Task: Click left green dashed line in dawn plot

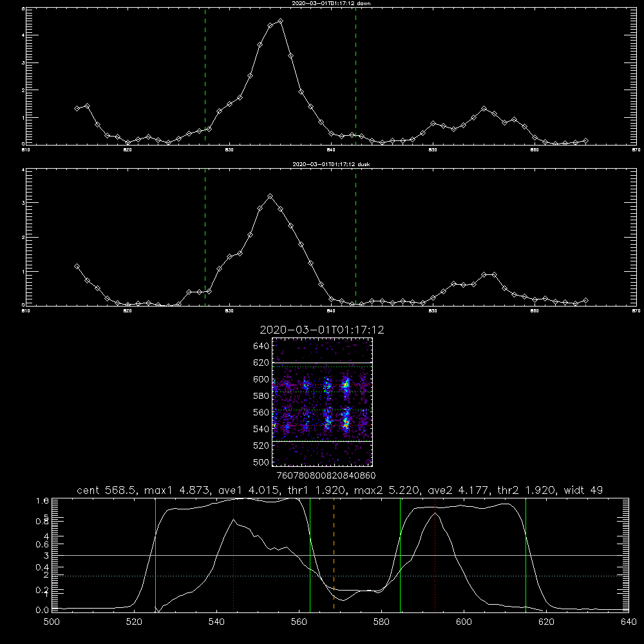Action: pyautogui.click(x=205, y=76)
